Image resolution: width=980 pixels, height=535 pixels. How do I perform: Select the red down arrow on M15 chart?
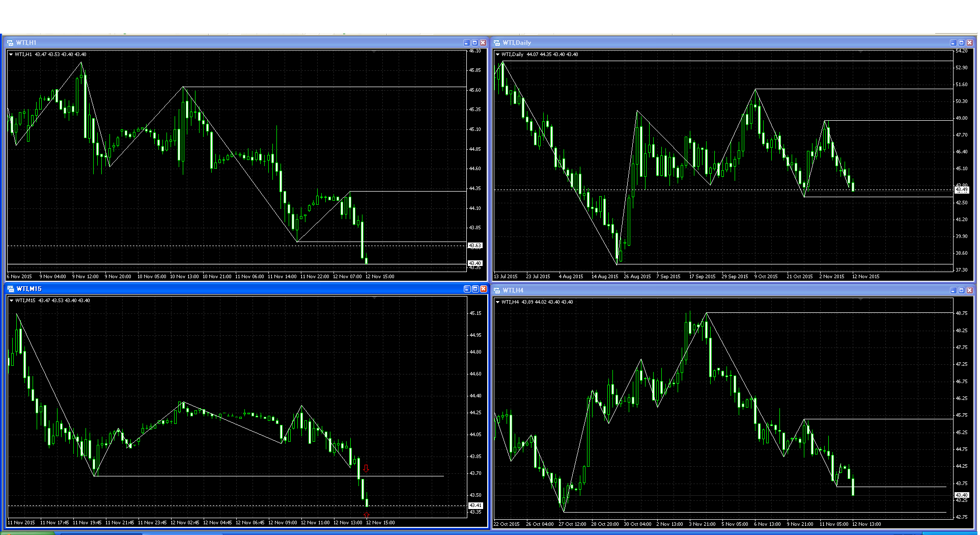coord(366,468)
